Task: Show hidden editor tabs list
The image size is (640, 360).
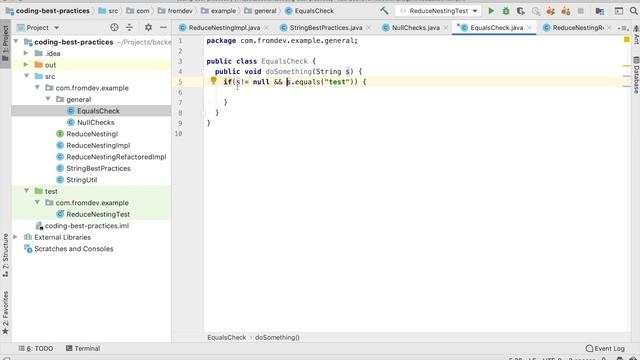Action: [x=622, y=28]
